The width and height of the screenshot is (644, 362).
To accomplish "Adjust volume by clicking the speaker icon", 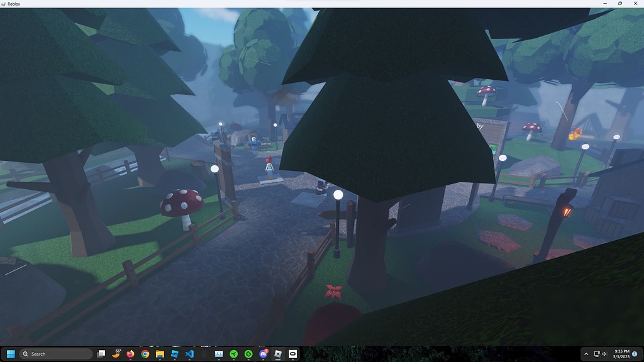I will pyautogui.click(x=604, y=354).
